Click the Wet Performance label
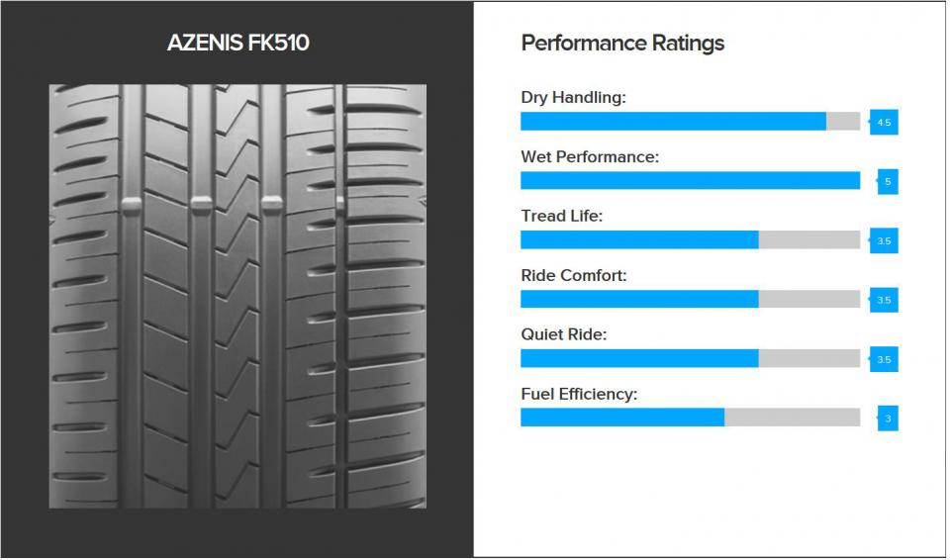 point(590,157)
